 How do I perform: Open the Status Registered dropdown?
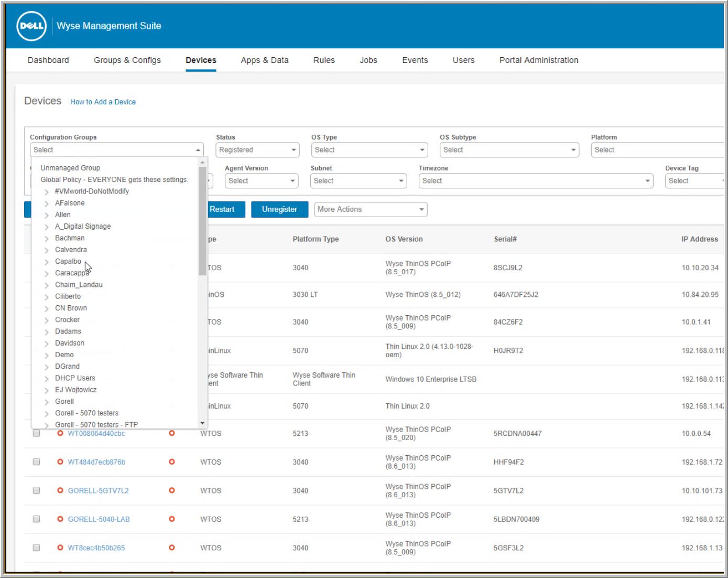click(x=257, y=150)
